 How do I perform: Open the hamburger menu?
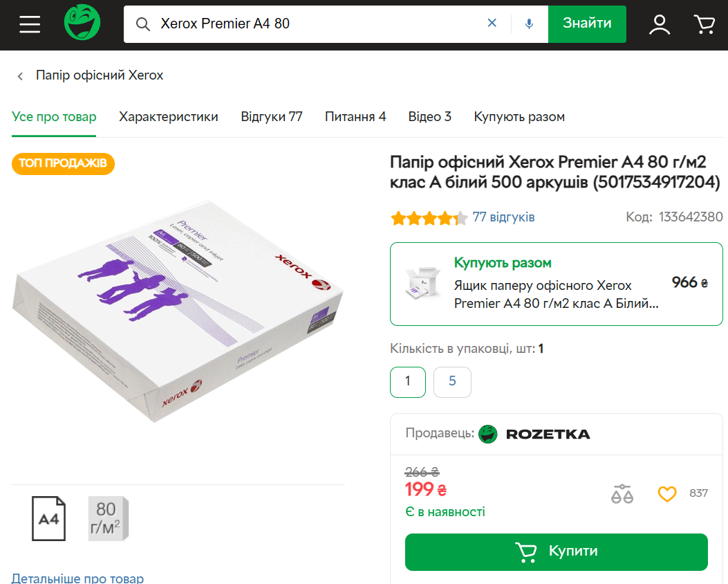pyautogui.click(x=30, y=24)
